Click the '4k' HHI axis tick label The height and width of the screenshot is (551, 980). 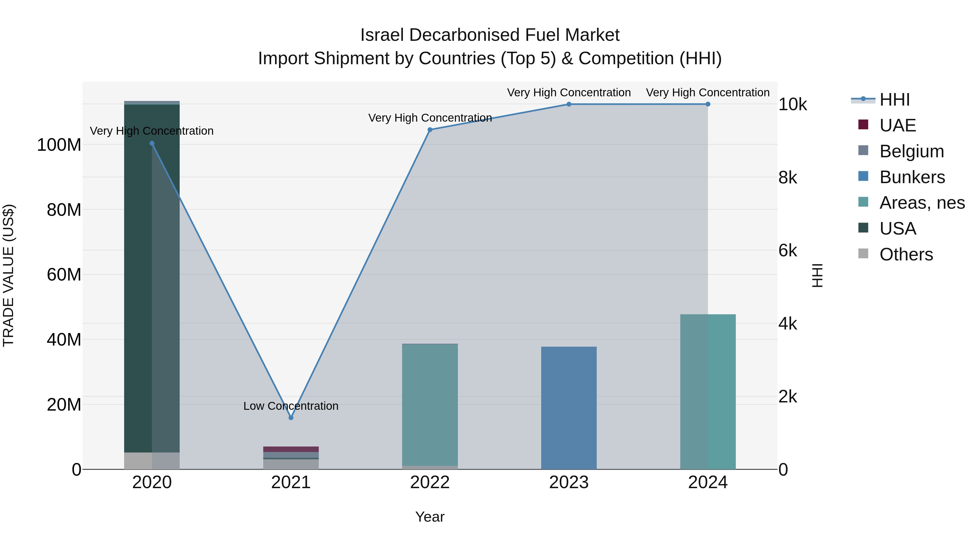[x=788, y=324]
